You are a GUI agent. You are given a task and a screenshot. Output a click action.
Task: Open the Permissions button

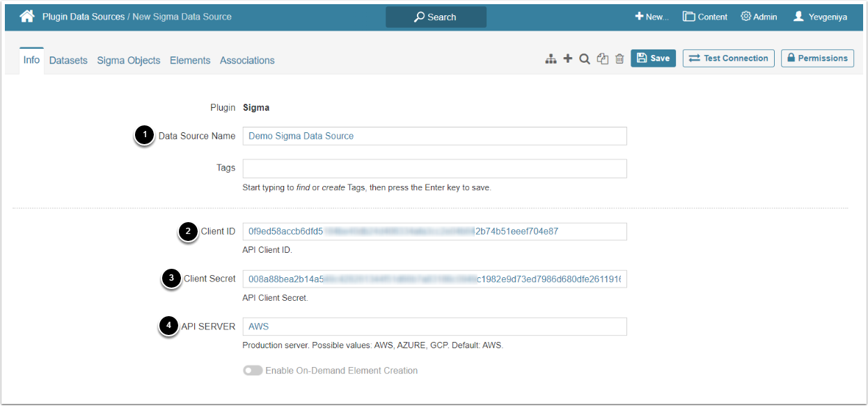click(x=817, y=58)
